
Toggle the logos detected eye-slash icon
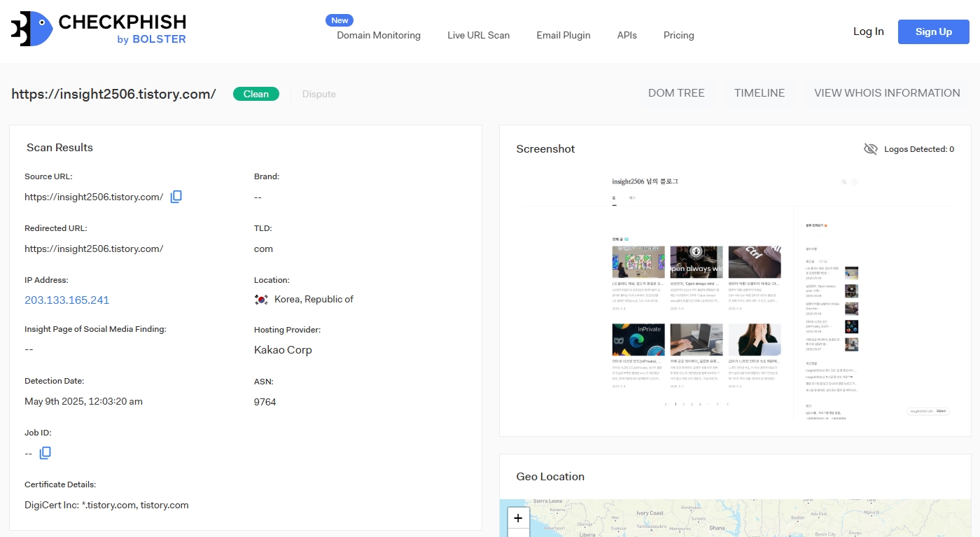(871, 149)
